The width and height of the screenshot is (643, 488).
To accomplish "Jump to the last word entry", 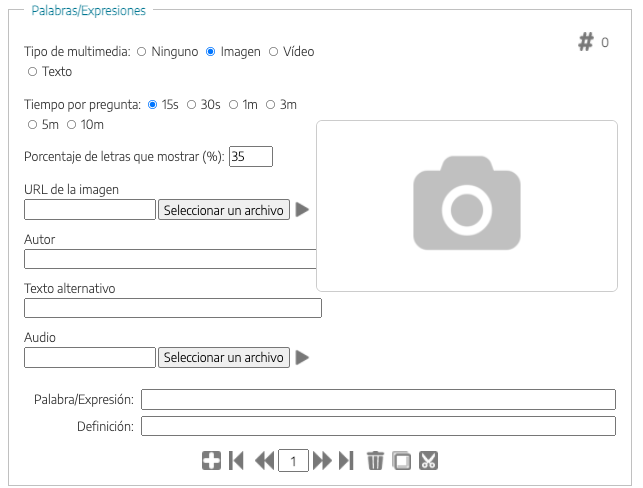I will (347, 460).
